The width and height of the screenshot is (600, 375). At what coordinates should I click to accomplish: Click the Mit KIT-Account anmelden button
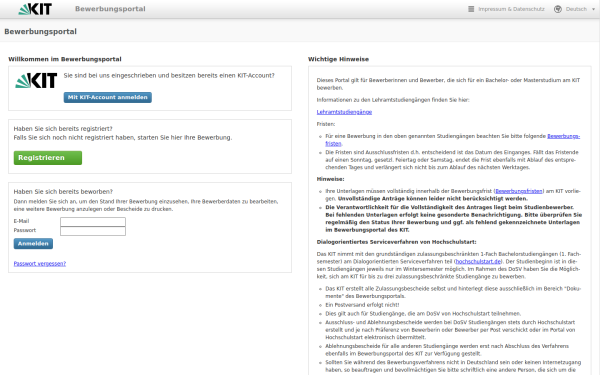tap(108, 97)
